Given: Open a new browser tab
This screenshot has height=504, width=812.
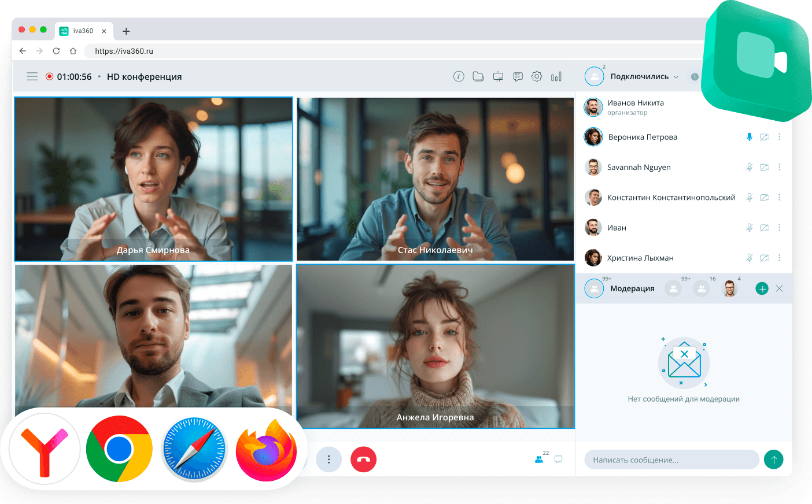Looking at the screenshot, I should tap(126, 31).
